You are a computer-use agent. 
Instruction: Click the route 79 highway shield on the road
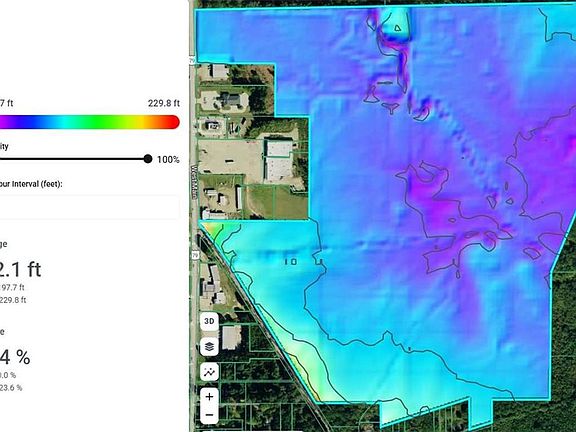tap(195, 255)
